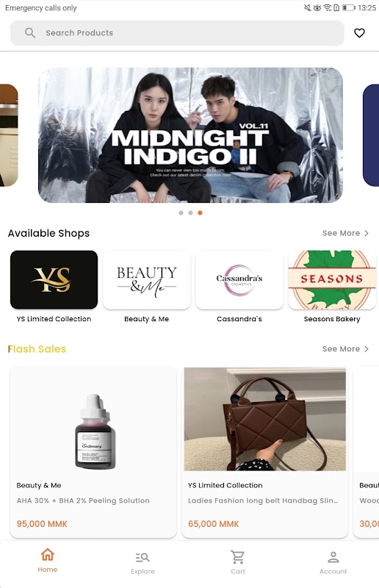Expand Available Shops with See More
This screenshot has height=588, width=379.
(x=345, y=233)
